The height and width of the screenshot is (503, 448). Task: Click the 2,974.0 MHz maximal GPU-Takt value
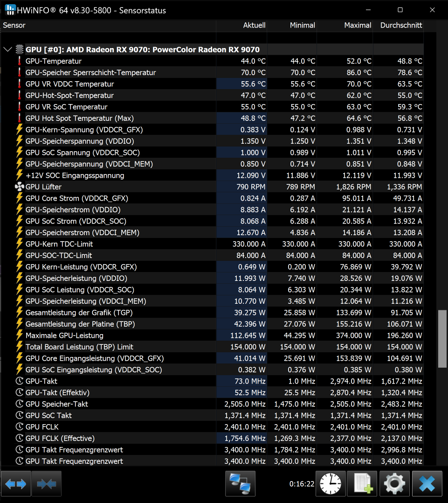pos(351,381)
